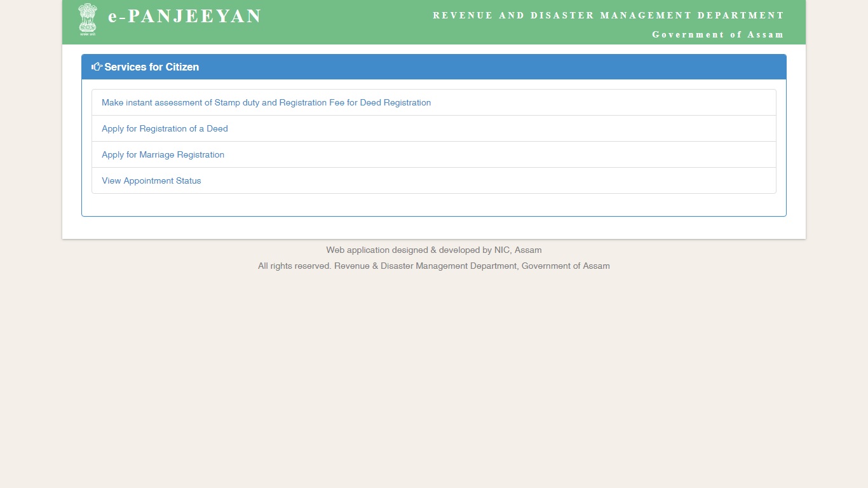Open instant assessment of Stamp duty link

click(x=266, y=102)
